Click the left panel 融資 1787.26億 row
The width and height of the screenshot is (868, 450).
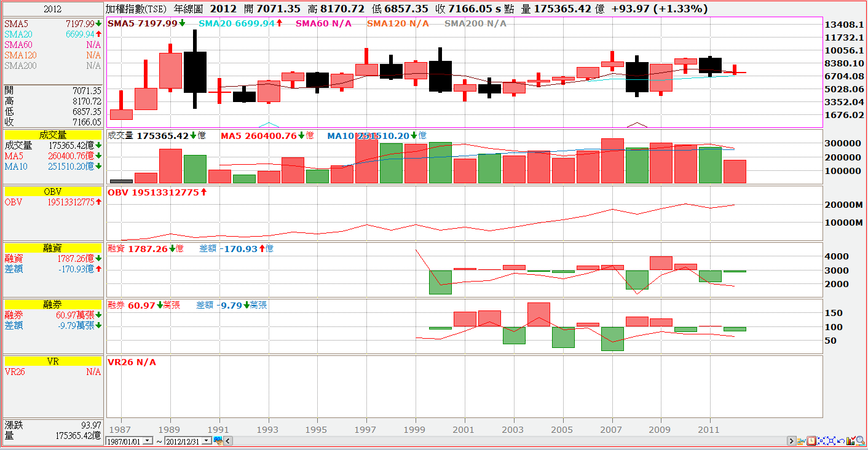[53, 259]
